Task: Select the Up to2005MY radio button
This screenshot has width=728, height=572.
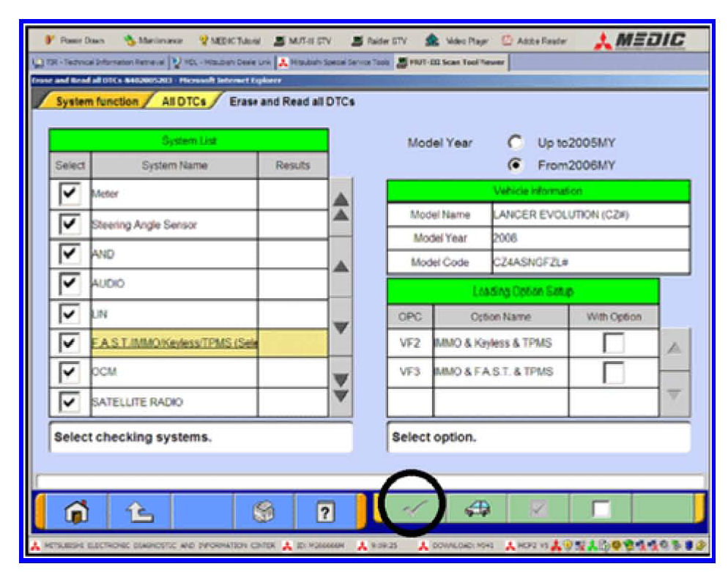Action: (x=513, y=144)
